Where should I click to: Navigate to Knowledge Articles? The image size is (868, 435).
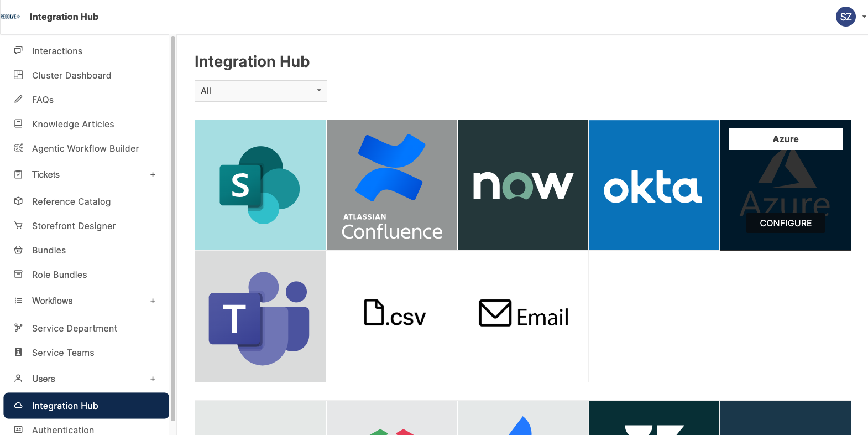73,124
